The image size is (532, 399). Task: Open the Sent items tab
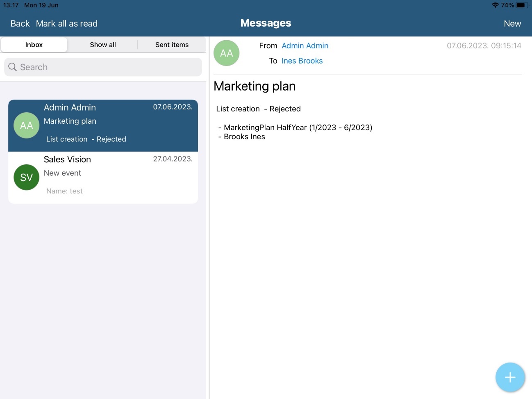172,45
